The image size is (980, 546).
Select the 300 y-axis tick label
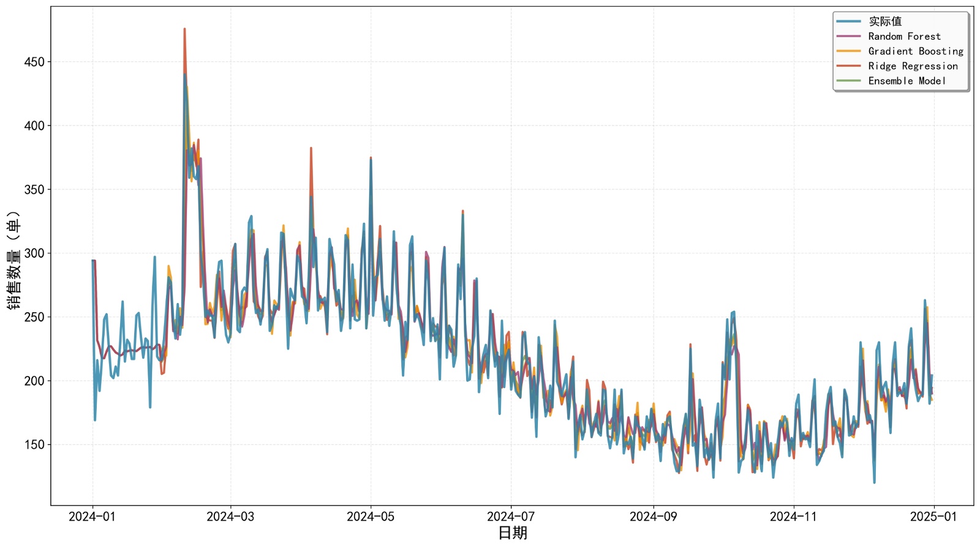click(x=34, y=253)
